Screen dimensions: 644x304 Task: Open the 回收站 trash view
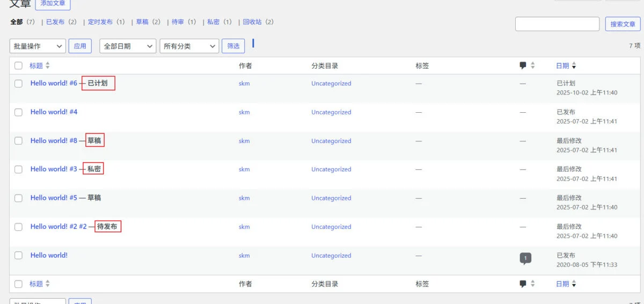252,22
